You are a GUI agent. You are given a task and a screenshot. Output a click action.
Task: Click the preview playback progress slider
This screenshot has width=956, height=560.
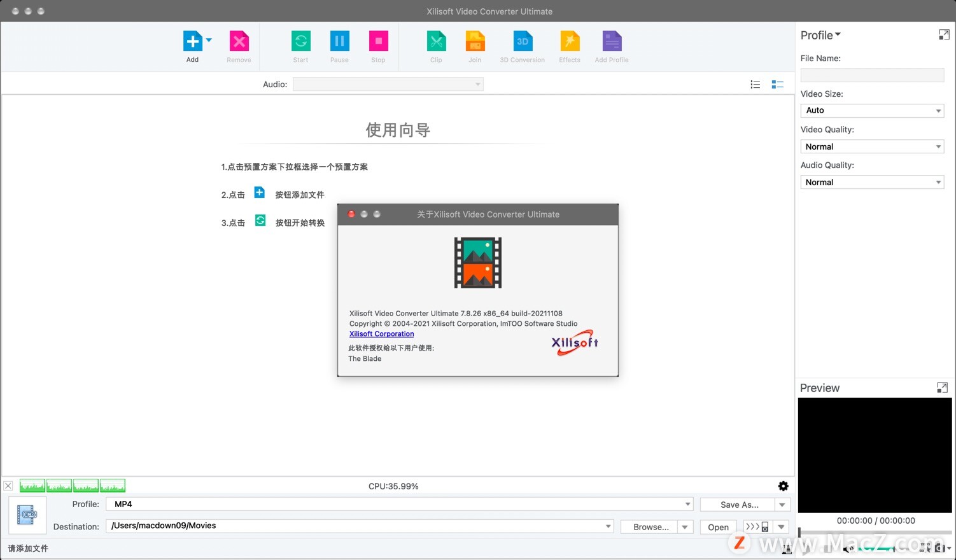coord(875,533)
